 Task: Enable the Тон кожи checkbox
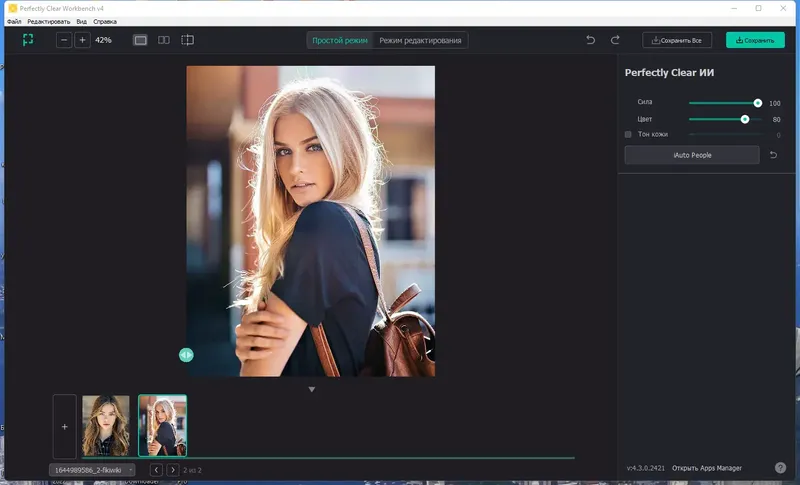pos(628,134)
